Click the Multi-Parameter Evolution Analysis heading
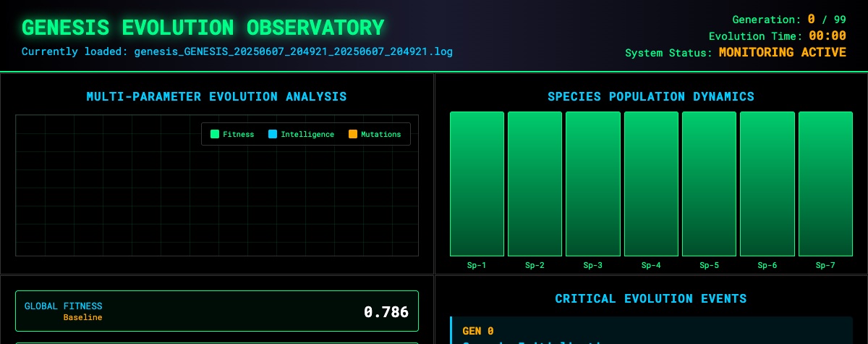The height and width of the screenshot is (344, 868). pos(216,96)
